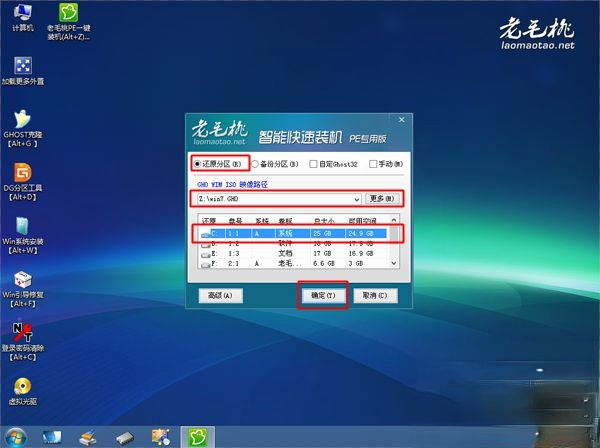The height and width of the screenshot is (448, 600).
Task: Click the E: drive icon in list
Action: [x=206, y=254]
